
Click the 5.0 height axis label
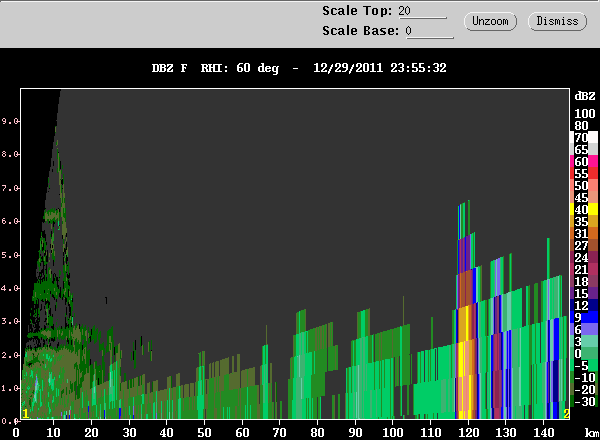point(10,255)
